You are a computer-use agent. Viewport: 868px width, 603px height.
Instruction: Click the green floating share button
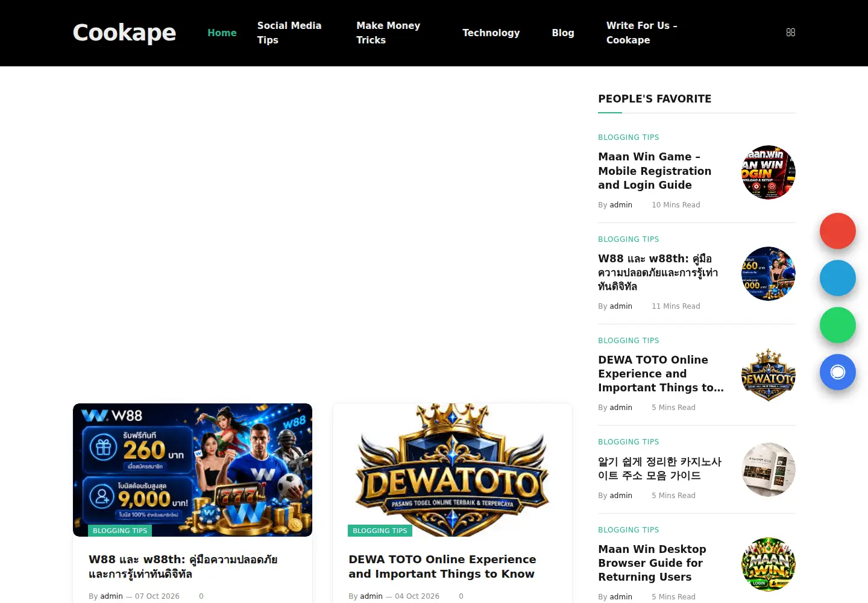(838, 325)
